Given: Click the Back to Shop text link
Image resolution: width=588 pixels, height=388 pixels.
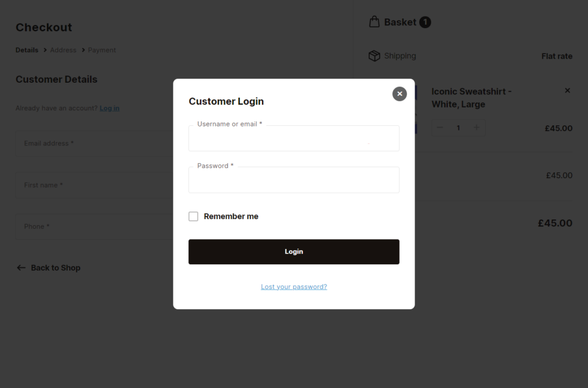Looking at the screenshot, I should (56, 267).
